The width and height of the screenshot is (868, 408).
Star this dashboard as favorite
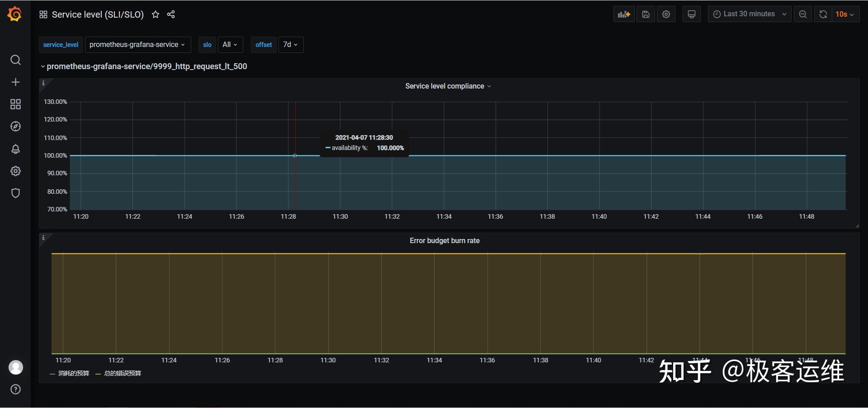pyautogui.click(x=156, y=14)
